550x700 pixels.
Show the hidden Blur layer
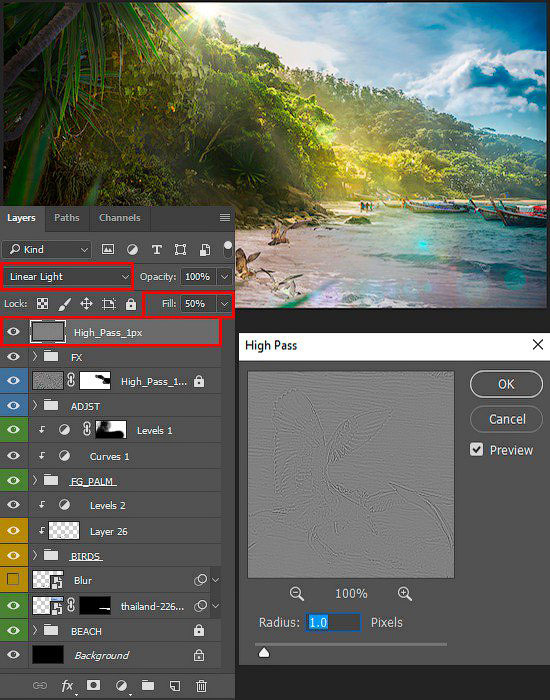pyautogui.click(x=13, y=579)
